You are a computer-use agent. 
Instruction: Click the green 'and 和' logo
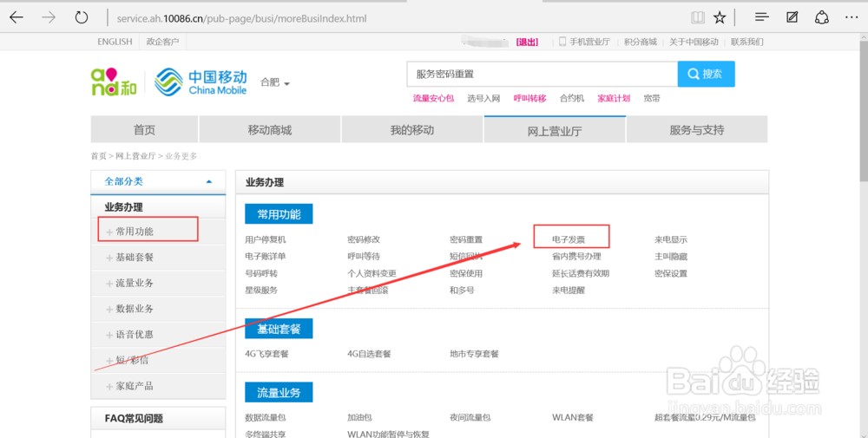click(x=114, y=82)
